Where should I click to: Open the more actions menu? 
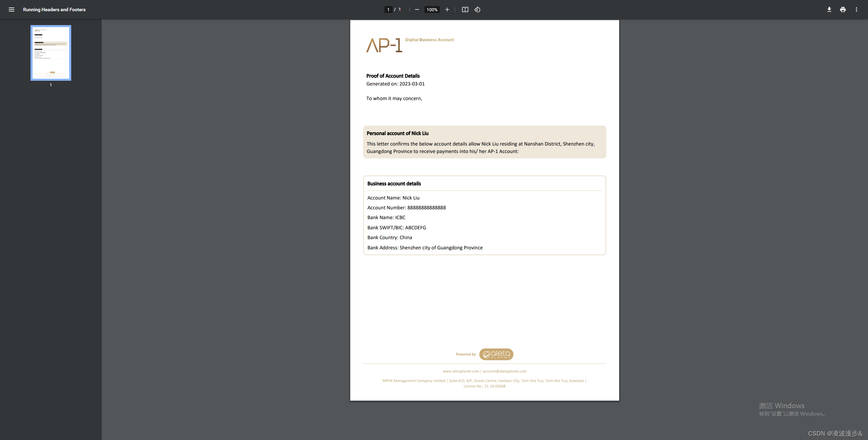point(856,9)
